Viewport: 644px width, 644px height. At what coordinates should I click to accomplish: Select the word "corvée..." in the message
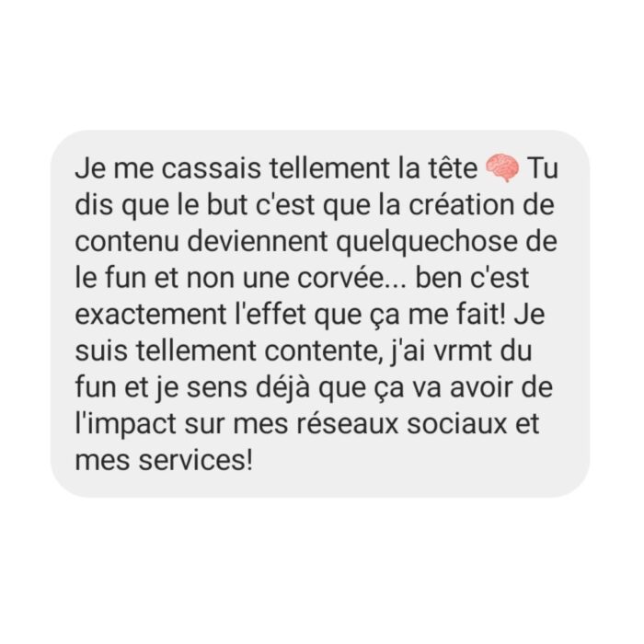click(x=351, y=278)
